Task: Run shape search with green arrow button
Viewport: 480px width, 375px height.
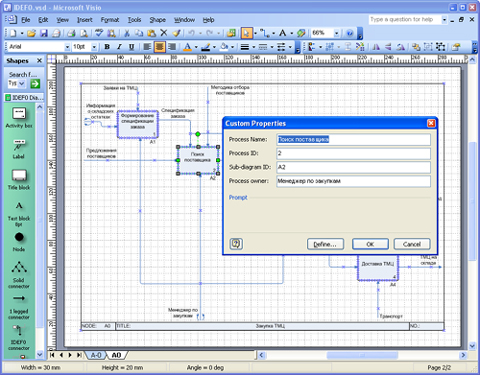Action: (x=35, y=84)
